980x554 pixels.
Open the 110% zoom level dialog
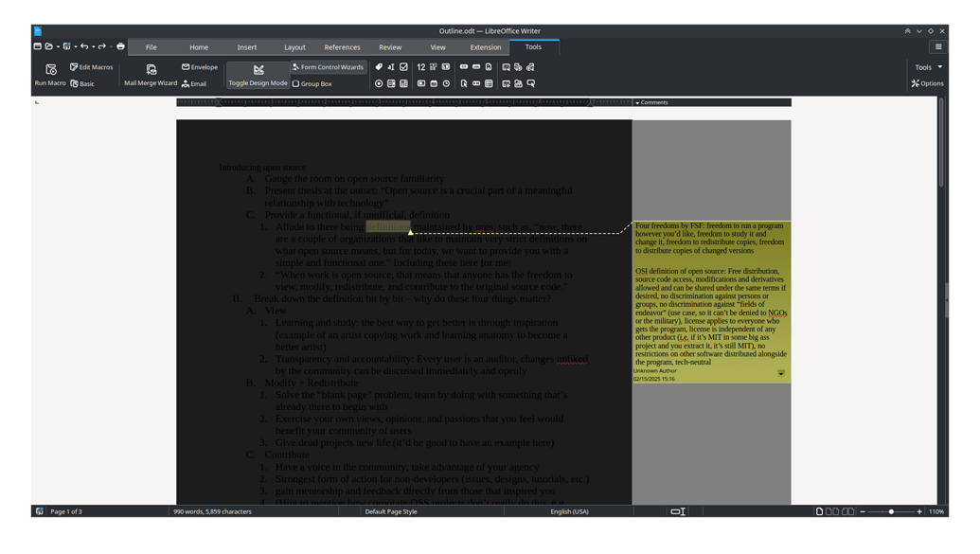[x=936, y=511]
